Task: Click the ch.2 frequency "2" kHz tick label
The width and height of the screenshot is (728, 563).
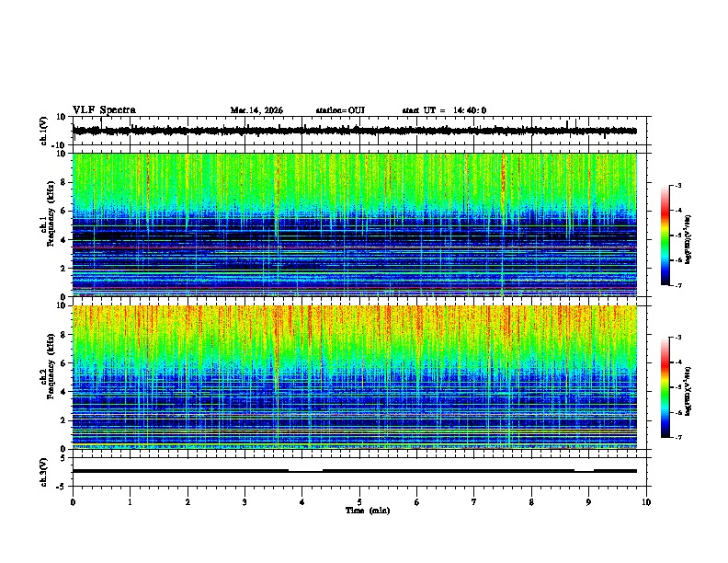Action: 63,420
